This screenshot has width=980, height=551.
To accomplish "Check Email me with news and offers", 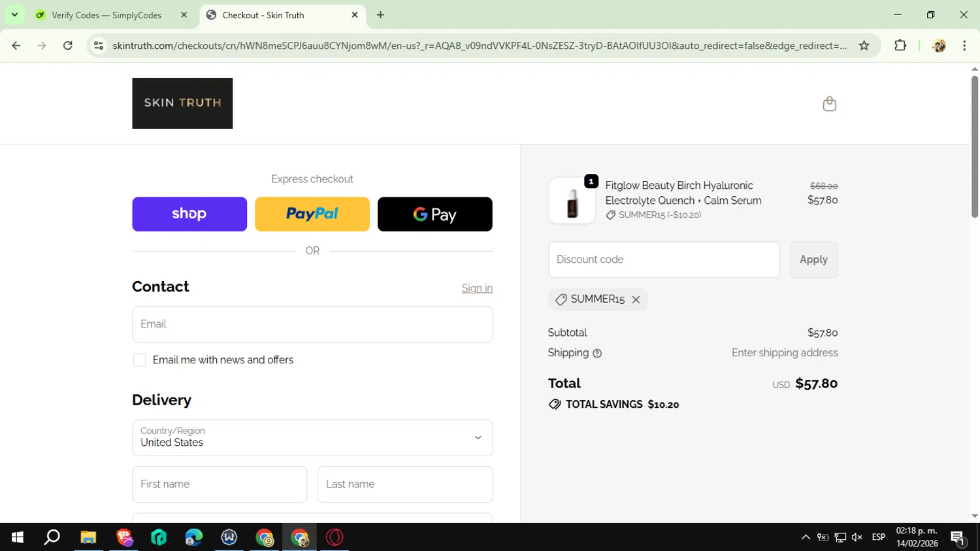I will pos(139,360).
